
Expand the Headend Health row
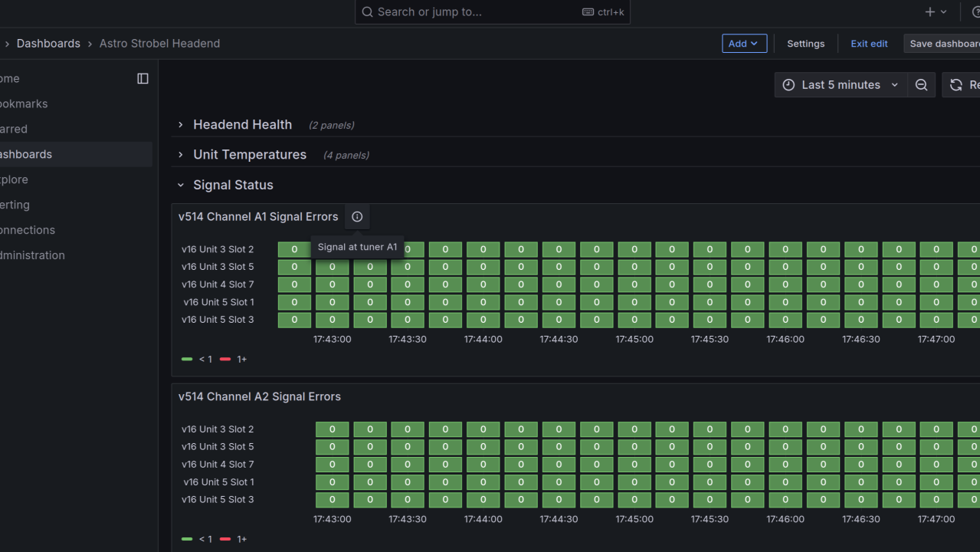181,124
